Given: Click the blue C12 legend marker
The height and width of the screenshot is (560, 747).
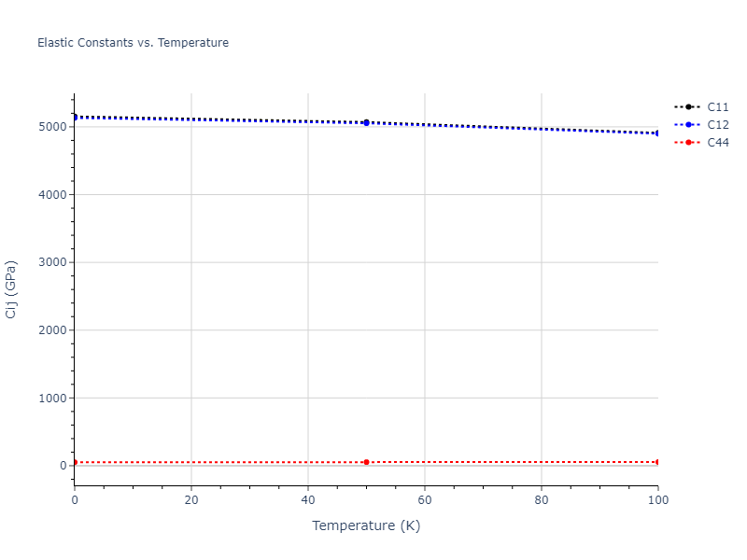Looking at the screenshot, I should [x=688, y=124].
